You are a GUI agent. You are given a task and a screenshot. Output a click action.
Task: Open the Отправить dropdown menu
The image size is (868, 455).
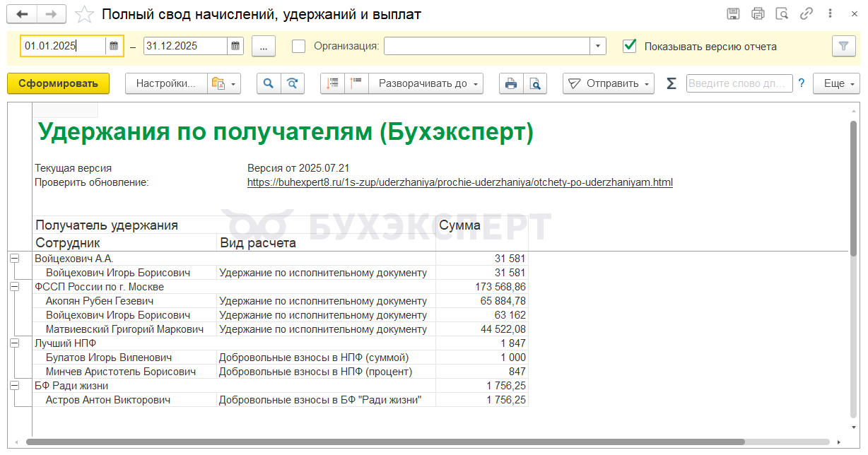tap(609, 83)
